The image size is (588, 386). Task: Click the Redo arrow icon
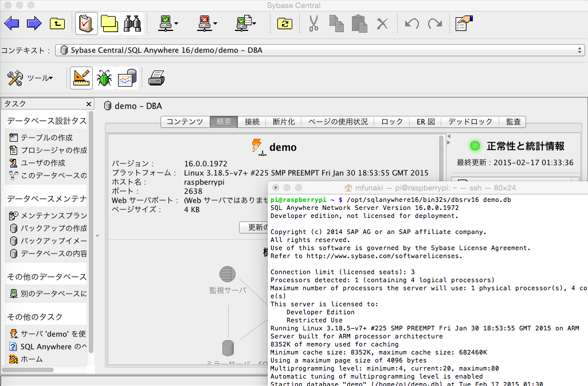(434, 24)
